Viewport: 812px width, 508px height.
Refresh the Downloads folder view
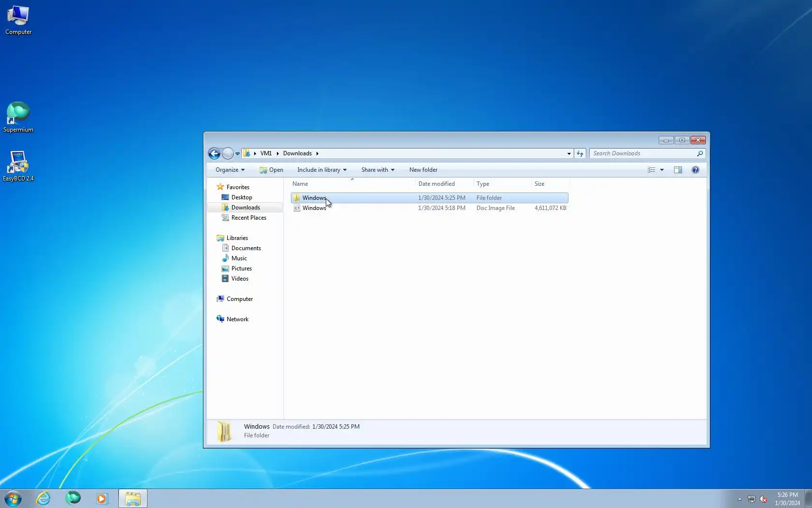580,153
